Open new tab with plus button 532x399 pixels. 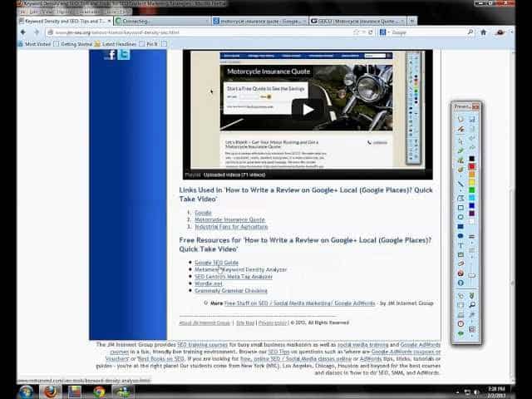point(412,21)
